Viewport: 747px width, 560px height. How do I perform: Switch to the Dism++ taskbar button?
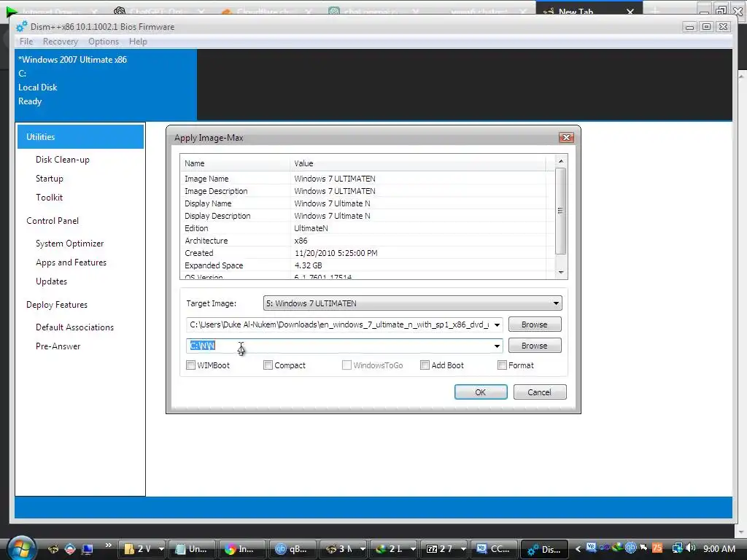coord(544,549)
